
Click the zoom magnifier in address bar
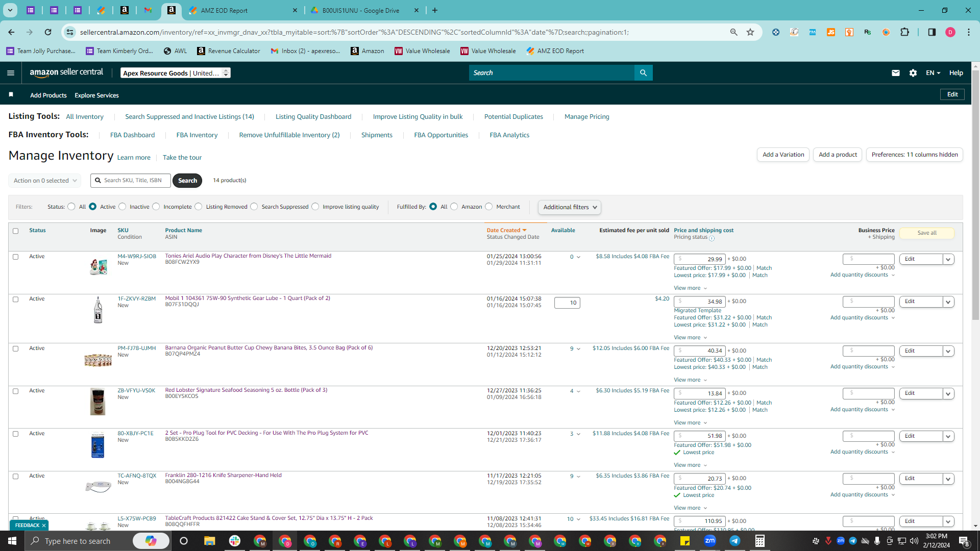click(x=733, y=32)
